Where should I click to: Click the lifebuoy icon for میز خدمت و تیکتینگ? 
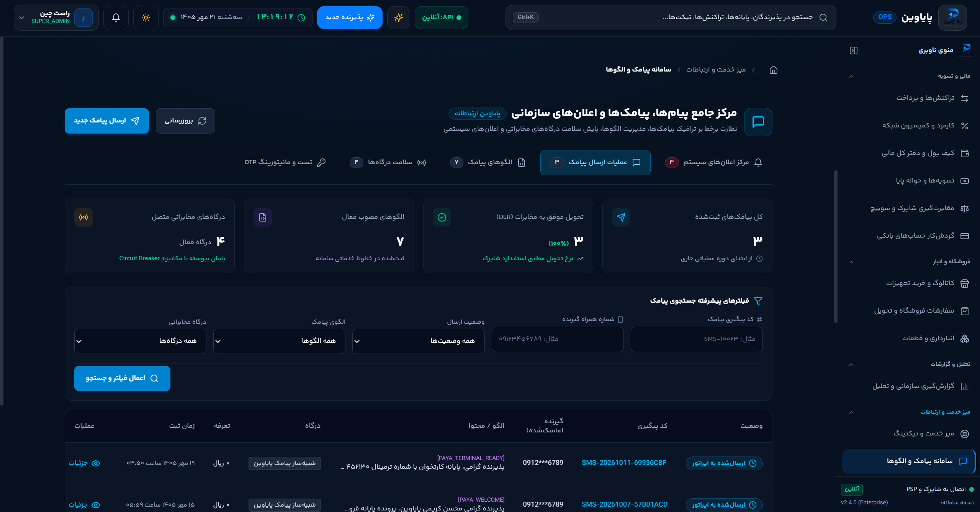point(965,434)
